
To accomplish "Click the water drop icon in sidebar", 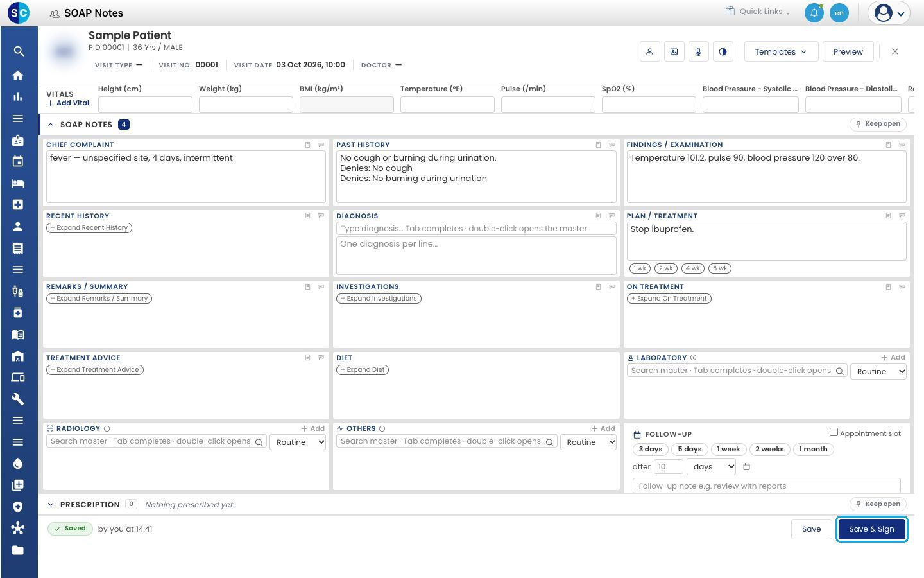I will tap(18, 464).
